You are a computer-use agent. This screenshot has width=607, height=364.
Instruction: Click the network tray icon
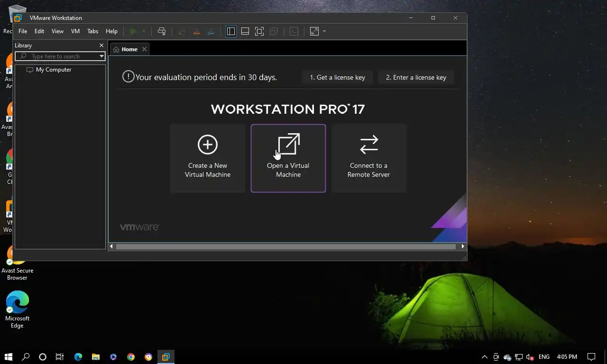519,357
